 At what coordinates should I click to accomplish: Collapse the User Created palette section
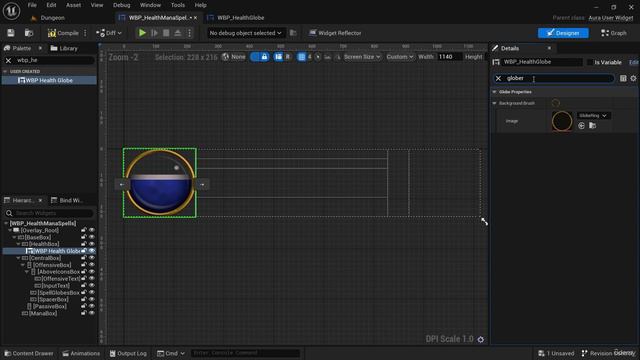[5, 71]
